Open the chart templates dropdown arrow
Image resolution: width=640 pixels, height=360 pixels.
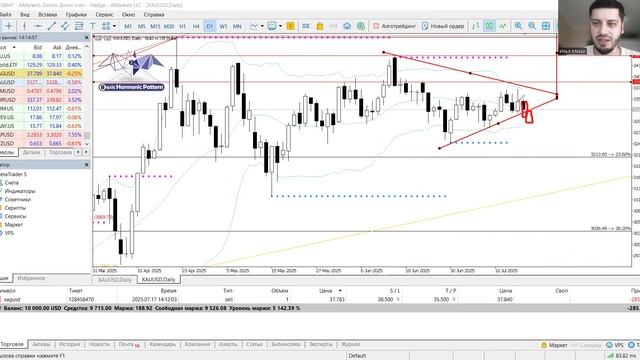click(280, 26)
